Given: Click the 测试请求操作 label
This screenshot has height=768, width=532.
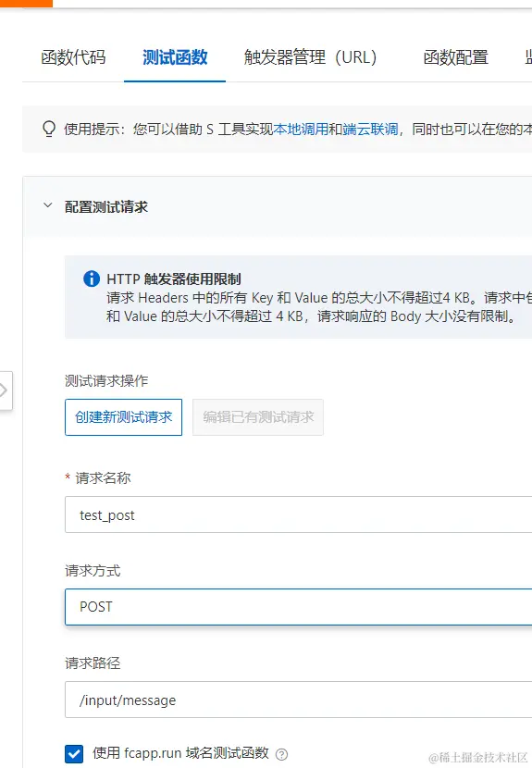Looking at the screenshot, I should click(106, 380).
